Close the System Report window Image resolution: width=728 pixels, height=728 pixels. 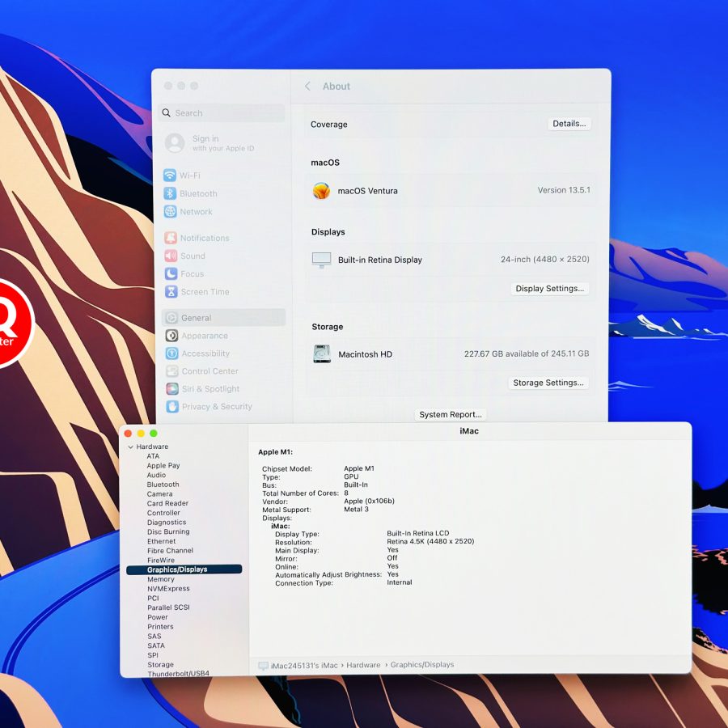click(x=128, y=434)
